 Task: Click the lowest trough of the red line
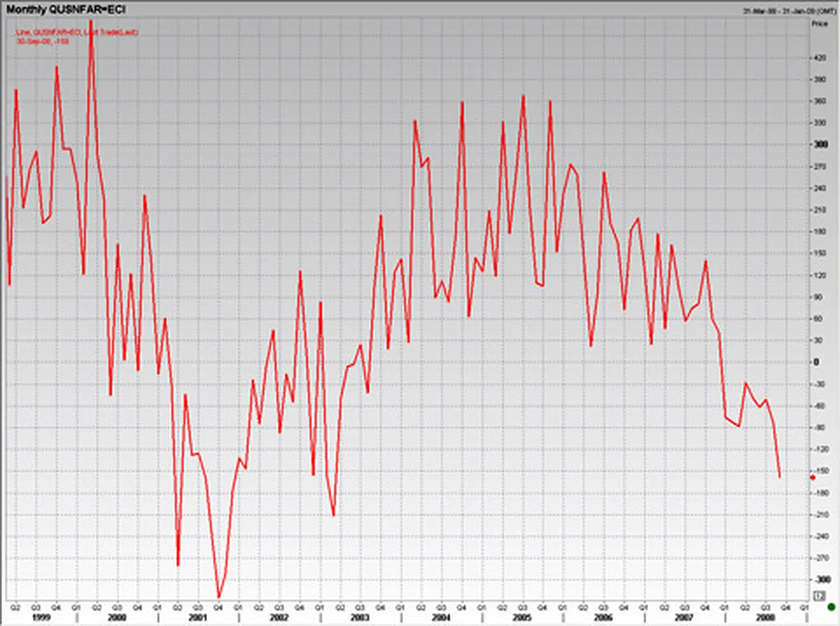point(219,597)
